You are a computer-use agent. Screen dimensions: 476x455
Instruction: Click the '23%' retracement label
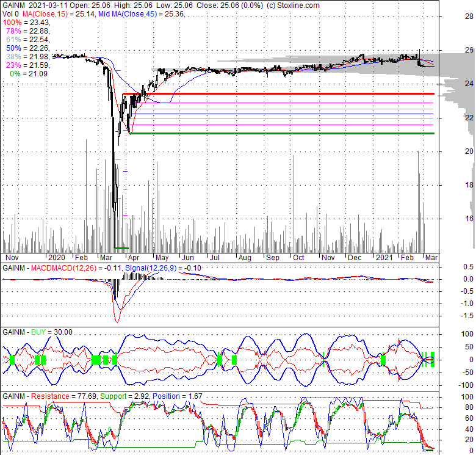[13, 65]
